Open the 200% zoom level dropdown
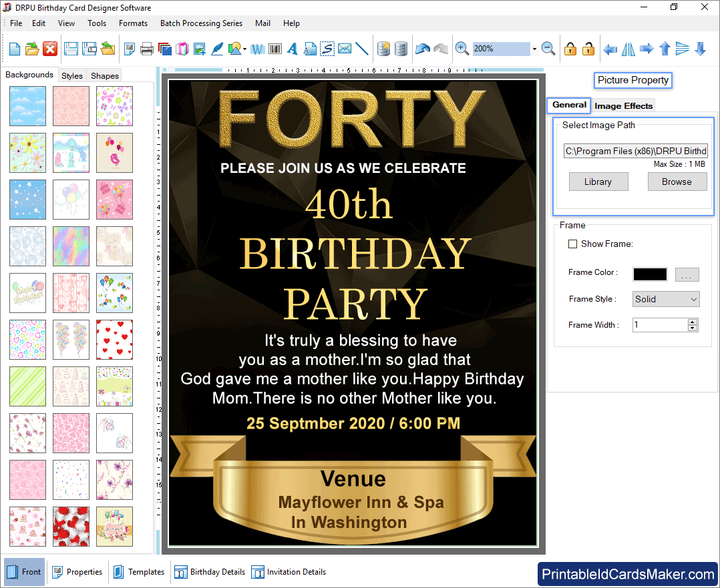The image size is (720, 588). (534, 49)
